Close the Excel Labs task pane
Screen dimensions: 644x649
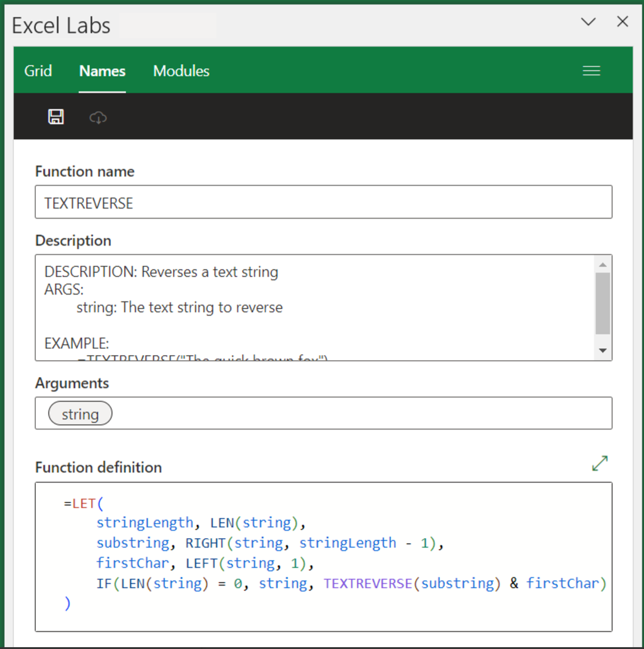(x=623, y=21)
